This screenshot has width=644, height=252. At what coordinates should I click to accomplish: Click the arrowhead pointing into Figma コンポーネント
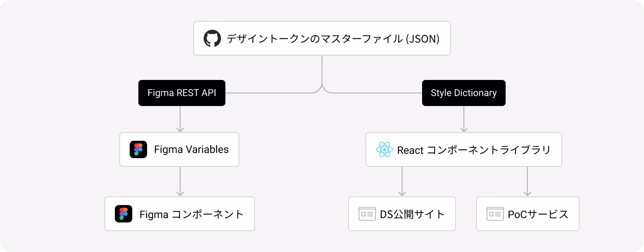tap(180, 193)
